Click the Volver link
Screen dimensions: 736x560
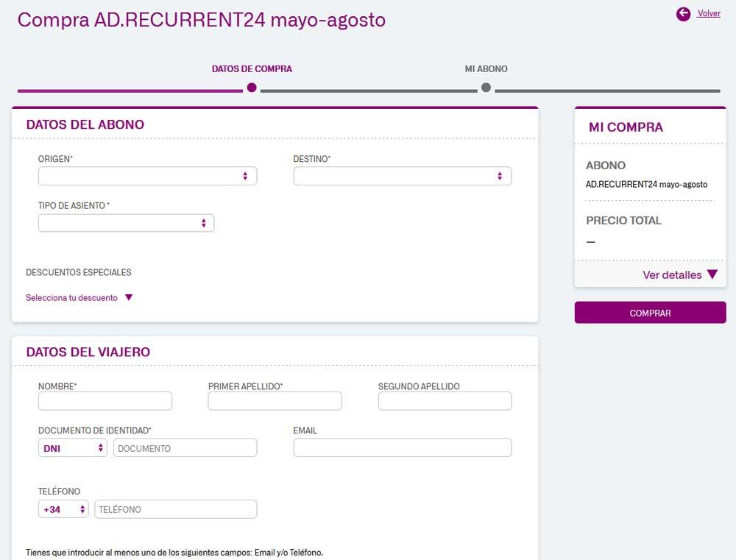tap(708, 13)
